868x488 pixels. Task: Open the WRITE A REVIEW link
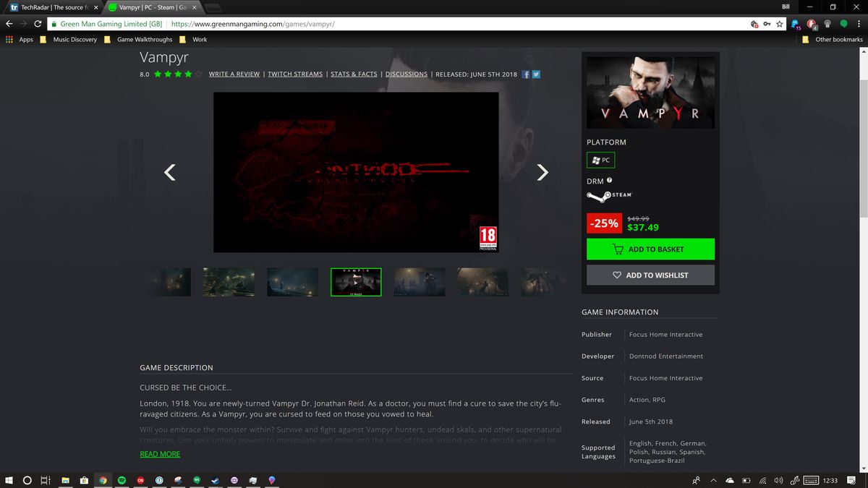[x=234, y=74]
